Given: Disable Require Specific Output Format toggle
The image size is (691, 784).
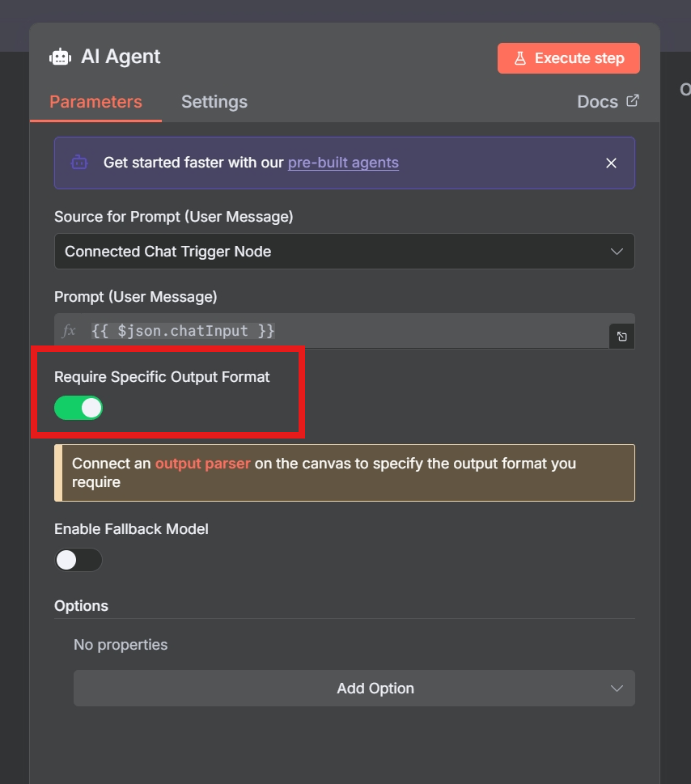Looking at the screenshot, I should (x=78, y=408).
